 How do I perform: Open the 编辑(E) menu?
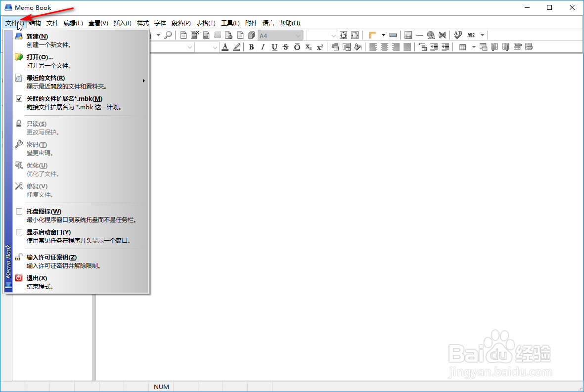(73, 23)
